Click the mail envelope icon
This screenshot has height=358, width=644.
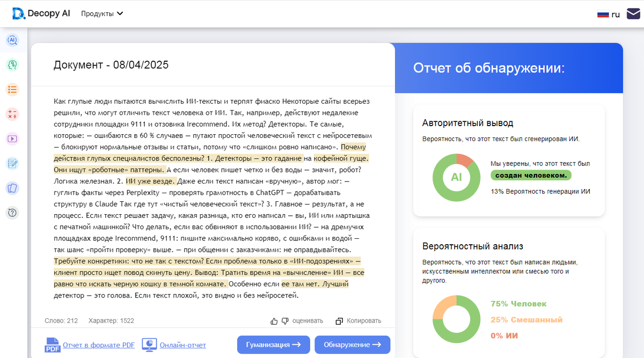tap(634, 14)
